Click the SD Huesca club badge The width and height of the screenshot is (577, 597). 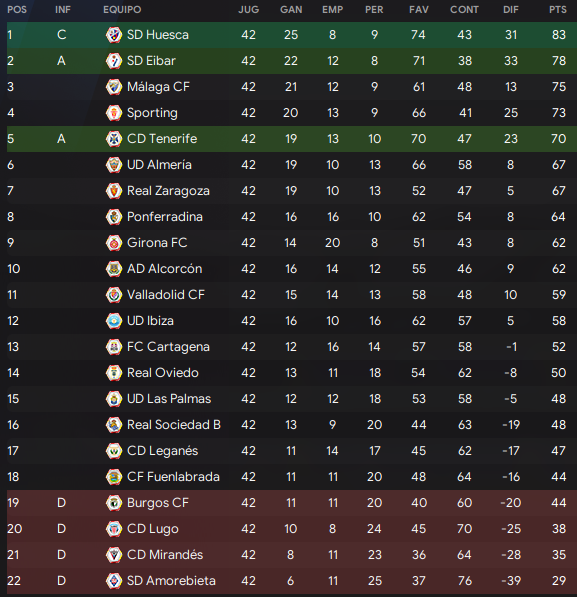tap(113, 35)
